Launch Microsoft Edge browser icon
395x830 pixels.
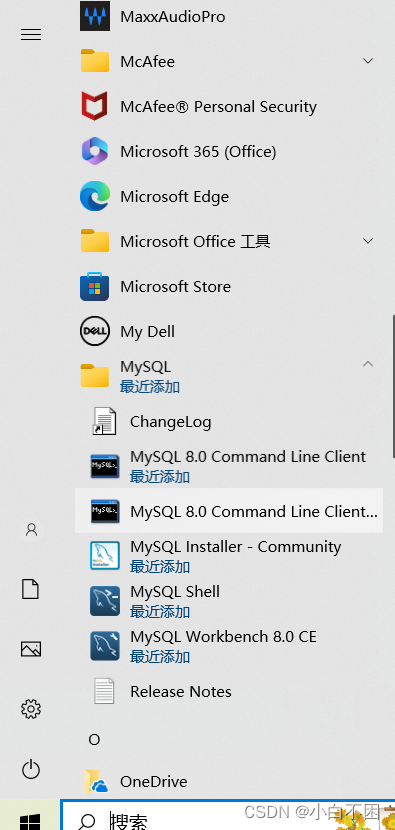pos(95,196)
